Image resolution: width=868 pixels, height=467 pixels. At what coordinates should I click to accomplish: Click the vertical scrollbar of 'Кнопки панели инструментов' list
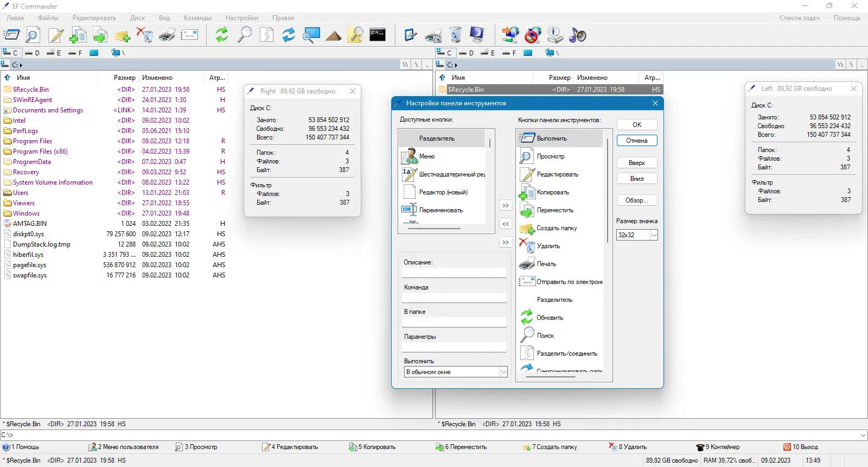[x=607, y=190]
